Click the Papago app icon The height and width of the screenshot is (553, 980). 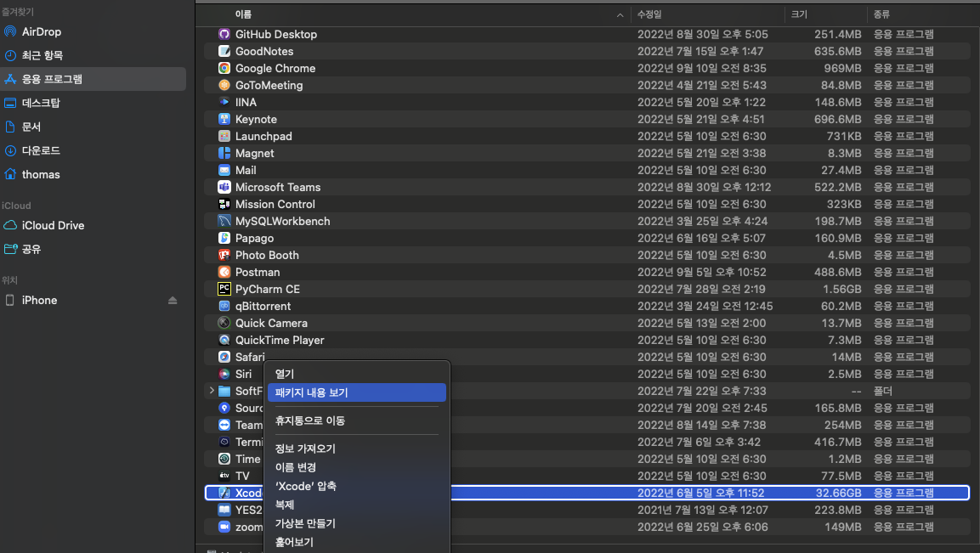tap(224, 238)
